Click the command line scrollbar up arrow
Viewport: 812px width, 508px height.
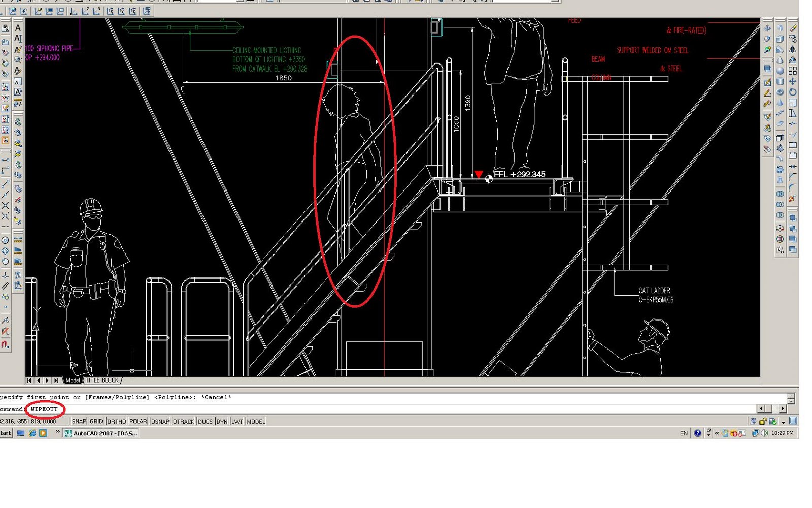coord(791,396)
